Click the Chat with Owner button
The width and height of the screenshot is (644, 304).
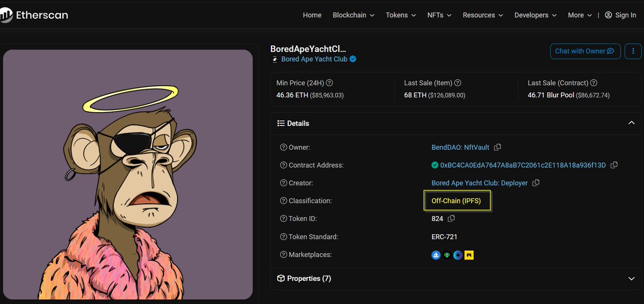pos(585,51)
